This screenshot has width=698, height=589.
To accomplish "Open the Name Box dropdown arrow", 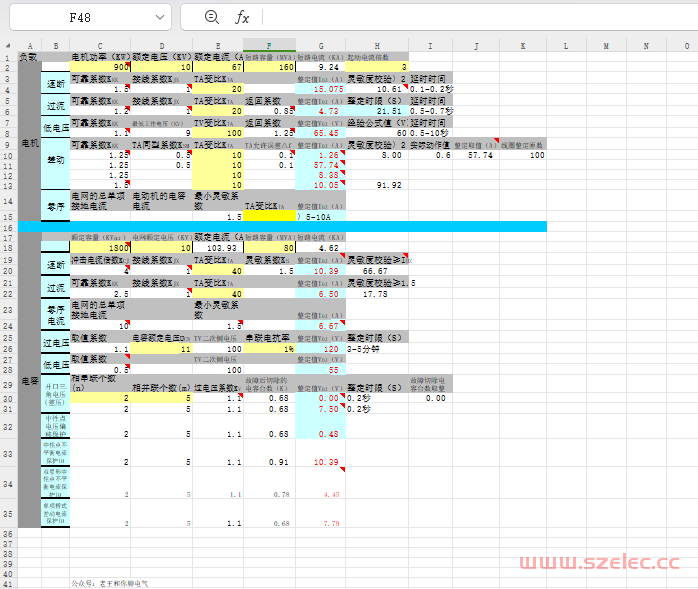I will 160,17.
